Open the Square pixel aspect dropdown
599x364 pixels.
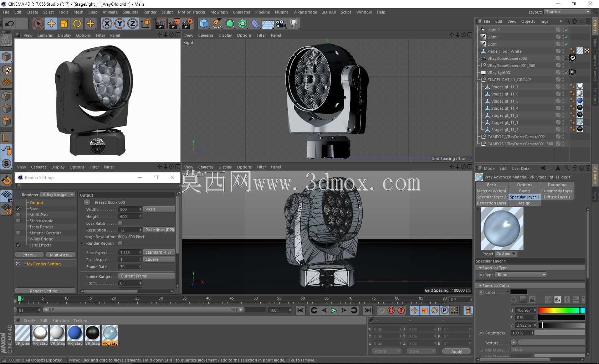click(159, 260)
